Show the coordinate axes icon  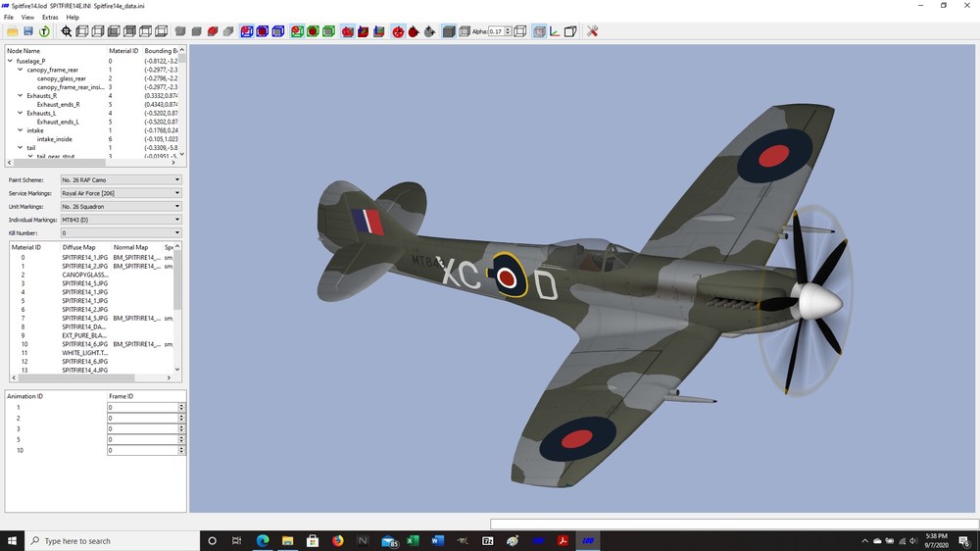(x=555, y=31)
